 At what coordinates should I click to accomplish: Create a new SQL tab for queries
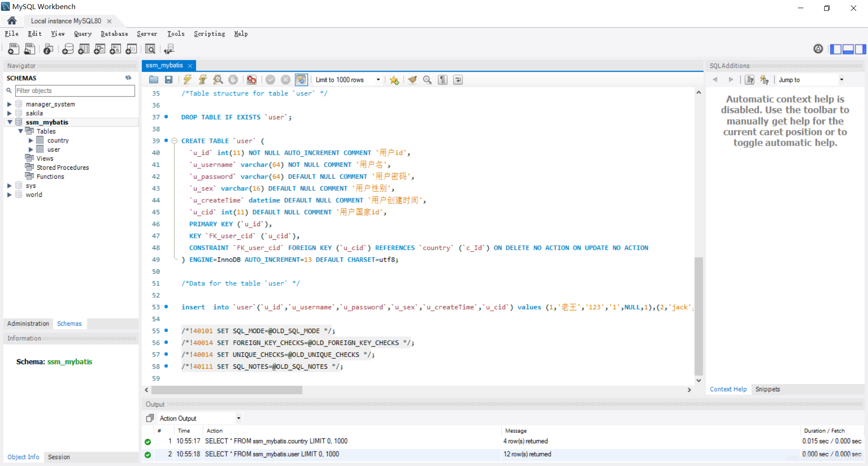(14, 49)
